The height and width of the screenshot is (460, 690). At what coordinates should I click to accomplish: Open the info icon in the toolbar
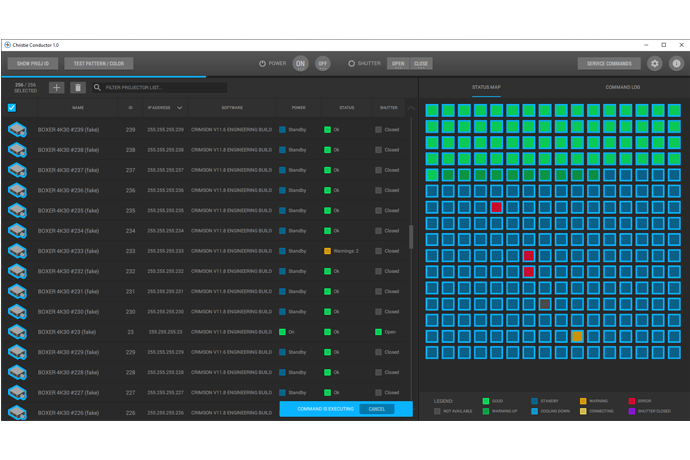(x=676, y=63)
